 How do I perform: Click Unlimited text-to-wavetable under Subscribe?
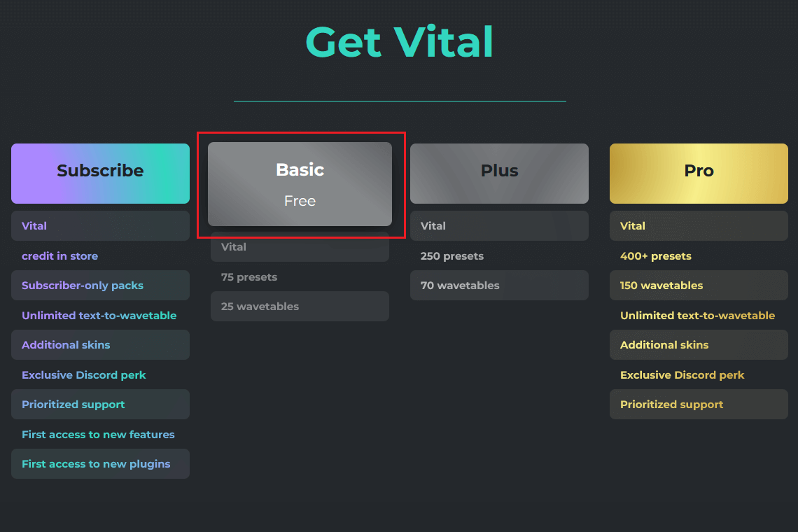pos(99,316)
